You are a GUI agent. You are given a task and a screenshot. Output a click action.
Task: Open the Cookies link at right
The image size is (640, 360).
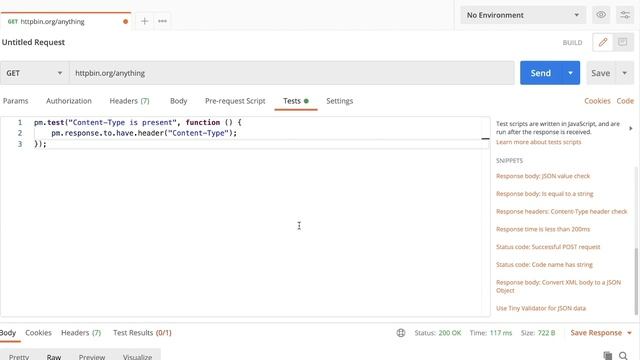point(597,101)
